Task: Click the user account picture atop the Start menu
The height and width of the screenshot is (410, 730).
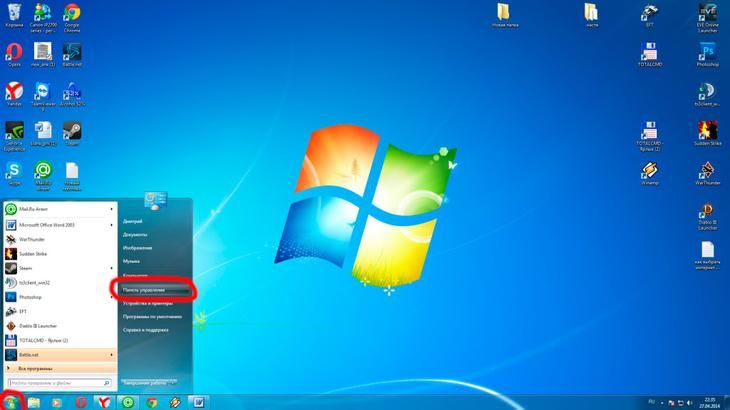Action: (x=155, y=201)
